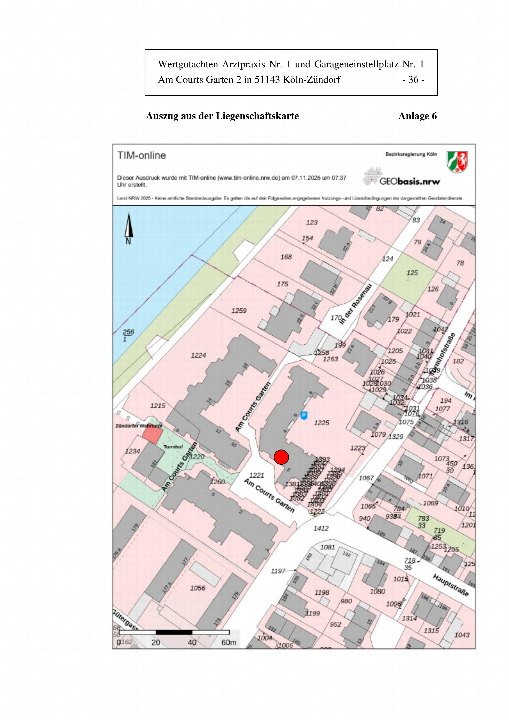Click parcel number 1022

404,331
